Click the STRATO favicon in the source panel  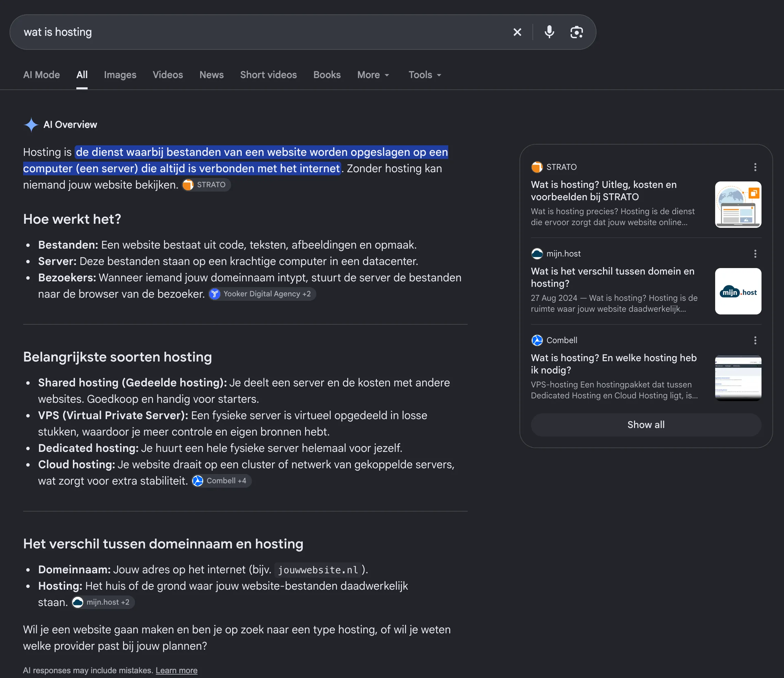point(537,167)
